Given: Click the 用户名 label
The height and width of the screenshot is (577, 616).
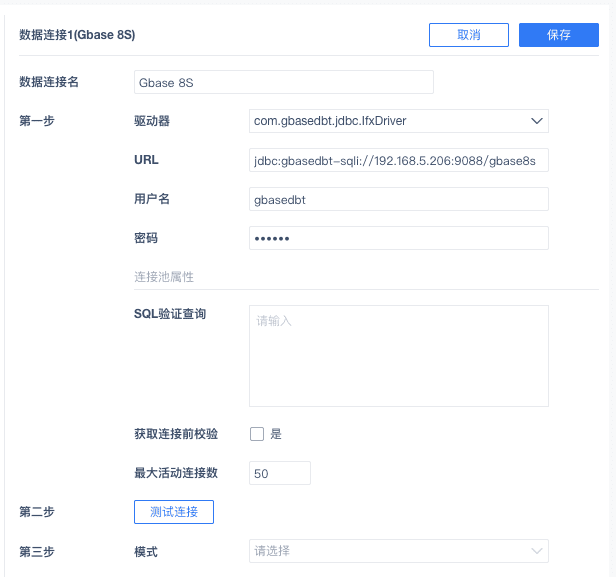Looking at the screenshot, I should tap(152, 199).
